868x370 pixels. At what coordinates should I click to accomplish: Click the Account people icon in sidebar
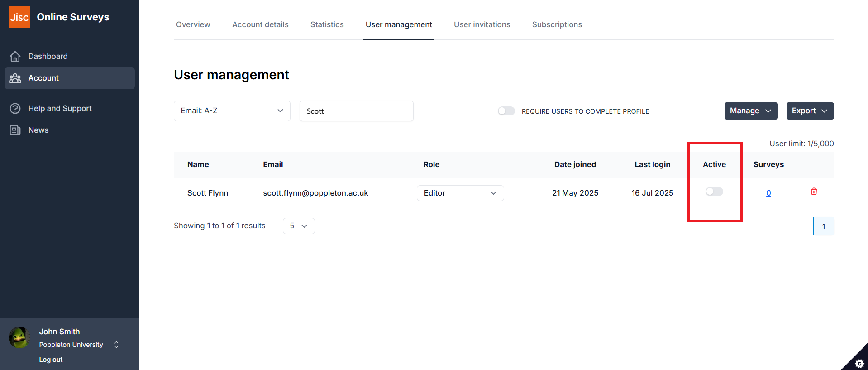click(15, 78)
